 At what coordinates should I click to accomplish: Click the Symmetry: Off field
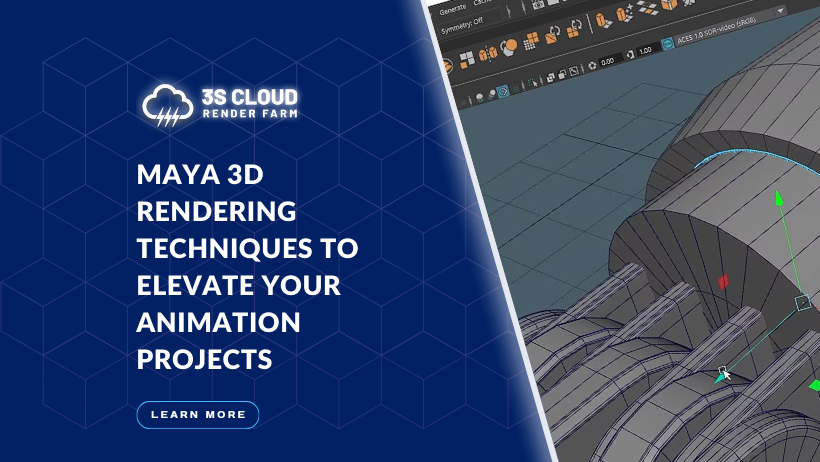[462, 25]
